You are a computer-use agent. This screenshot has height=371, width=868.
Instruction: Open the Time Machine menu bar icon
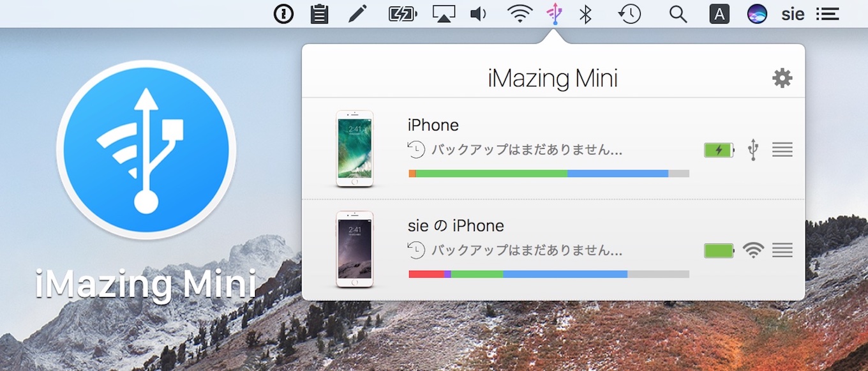(x=629, y=13)
